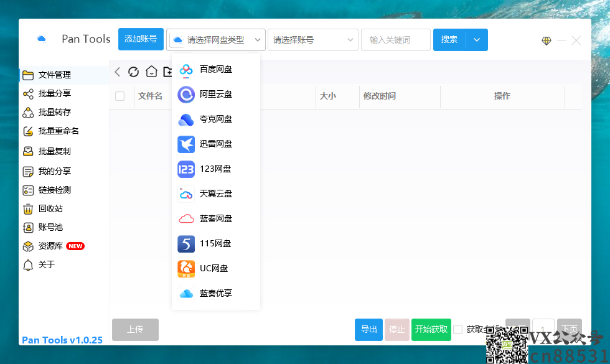Click the 操作 column header

(x=502, y=96)
